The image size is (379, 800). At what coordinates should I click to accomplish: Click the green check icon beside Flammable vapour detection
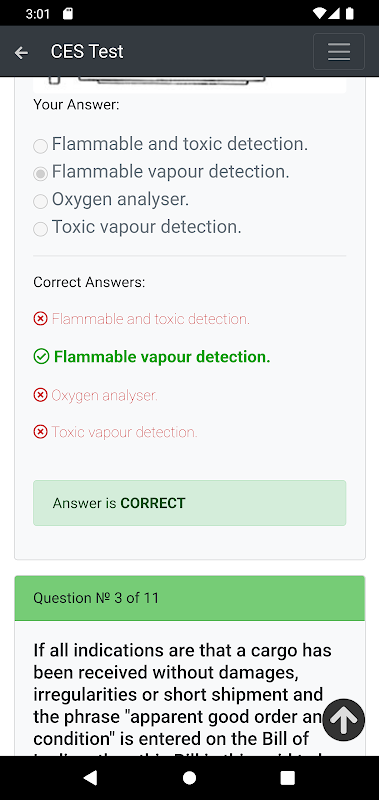point(41,357)
